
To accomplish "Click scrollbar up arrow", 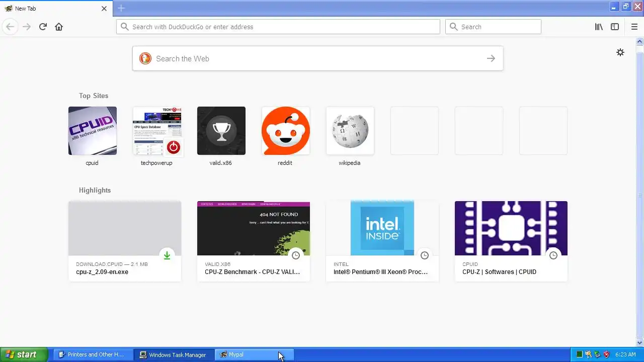I will coord(640,41).
